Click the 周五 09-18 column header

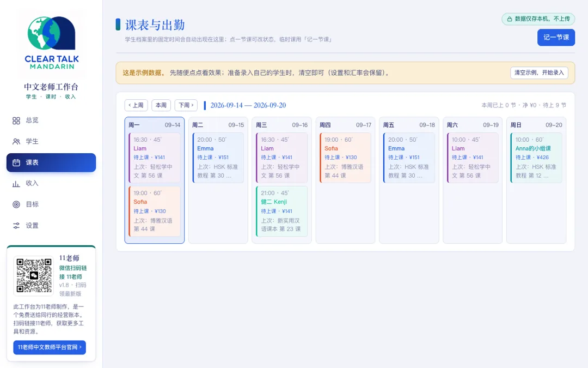click(x=409, y=125)
